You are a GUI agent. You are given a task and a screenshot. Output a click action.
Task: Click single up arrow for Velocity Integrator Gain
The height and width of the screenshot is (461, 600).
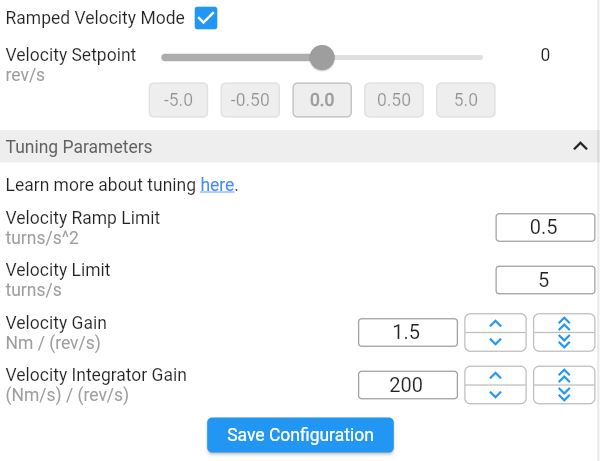(x=495, y=375)
